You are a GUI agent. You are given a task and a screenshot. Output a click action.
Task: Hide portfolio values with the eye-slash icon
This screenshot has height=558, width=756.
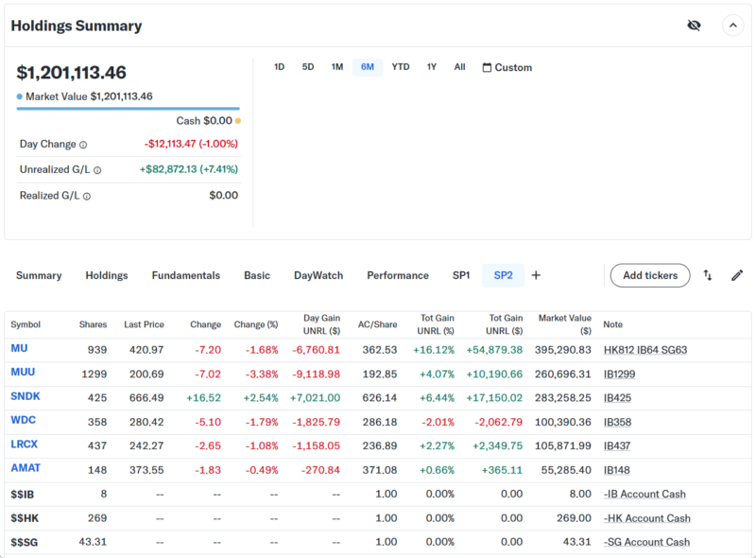tap(694, 26)
